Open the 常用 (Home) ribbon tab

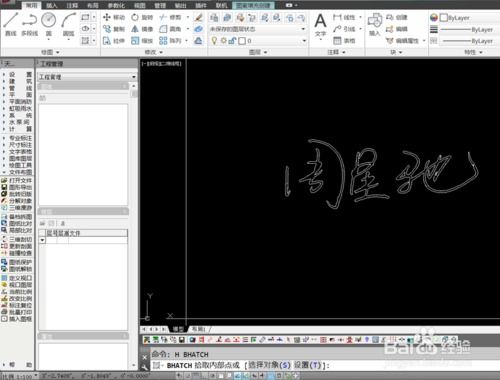coord(32,5)
